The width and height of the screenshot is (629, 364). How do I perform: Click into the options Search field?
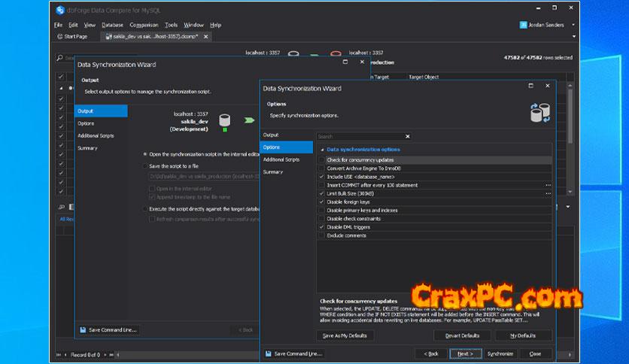(x=360, y=137)
